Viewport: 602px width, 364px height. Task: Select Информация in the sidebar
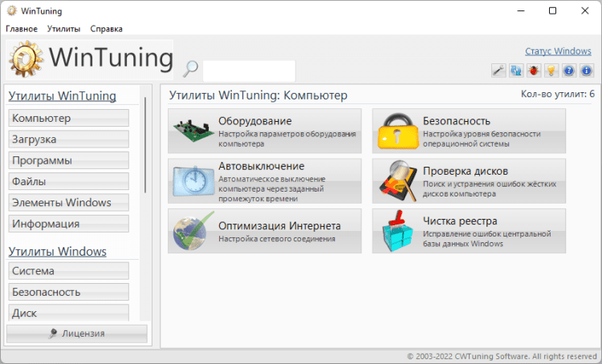(69, 224)
